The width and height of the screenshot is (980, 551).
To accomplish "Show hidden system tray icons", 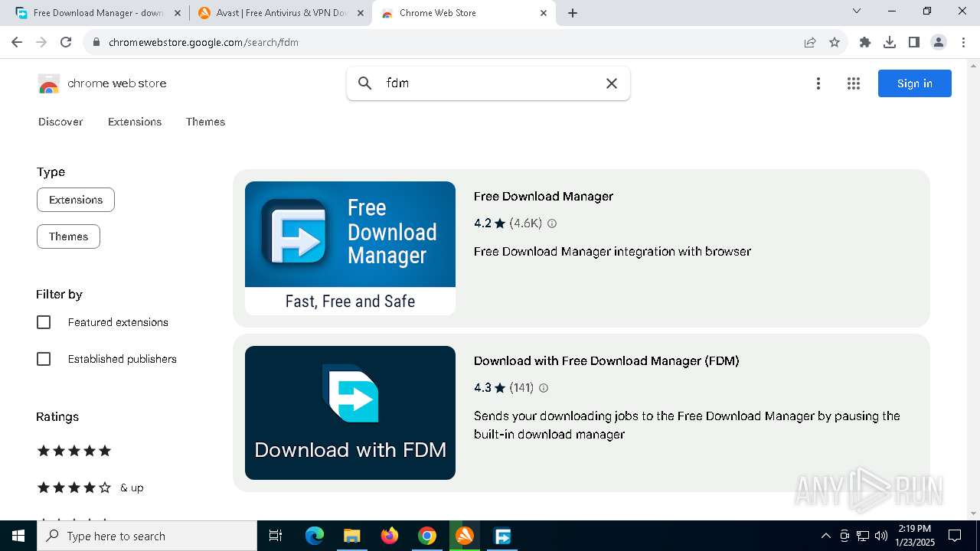I will [825, 536].
